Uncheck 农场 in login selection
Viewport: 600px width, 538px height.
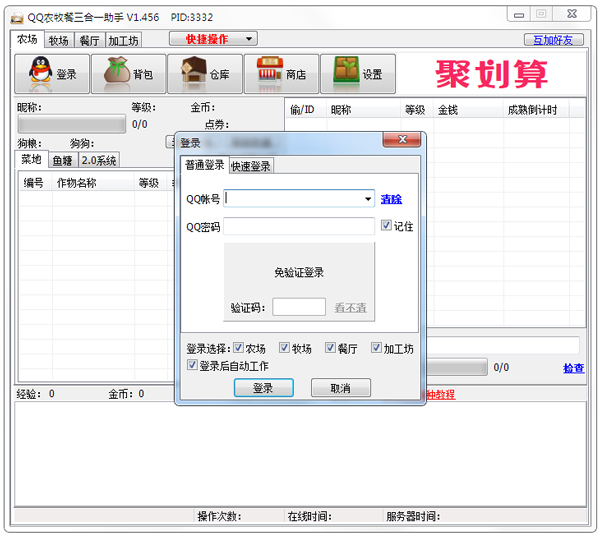click(x=238, y=348)
